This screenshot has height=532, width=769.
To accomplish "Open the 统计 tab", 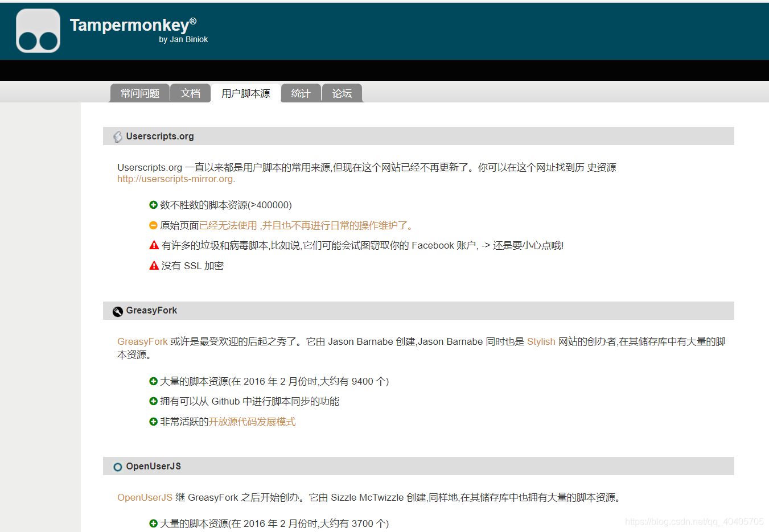I will [301, 93].
